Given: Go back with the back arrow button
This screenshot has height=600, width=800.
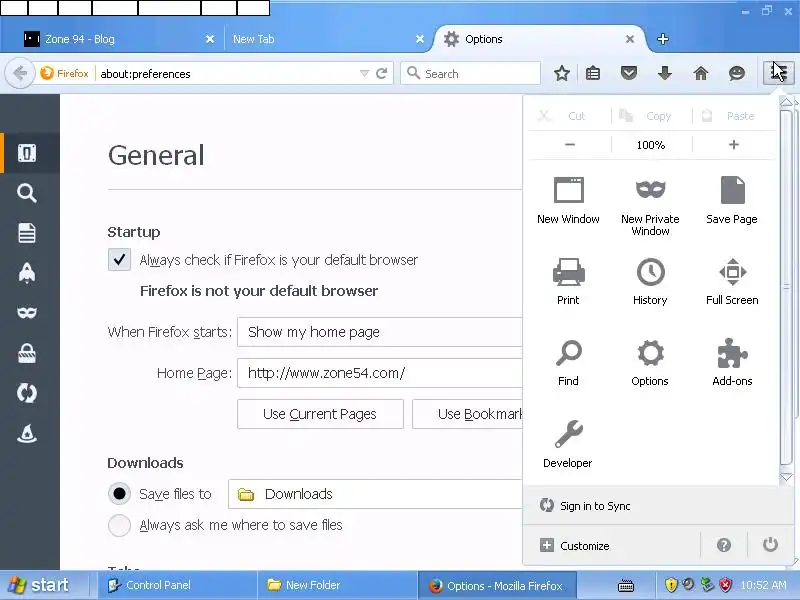Looking at the screenshot, I should pyautogui.click(x=19, y=73).
